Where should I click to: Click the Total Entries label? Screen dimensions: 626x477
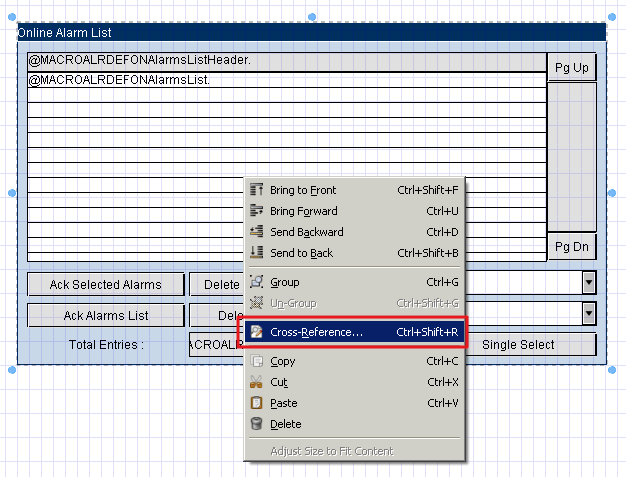tap(106, 344)
